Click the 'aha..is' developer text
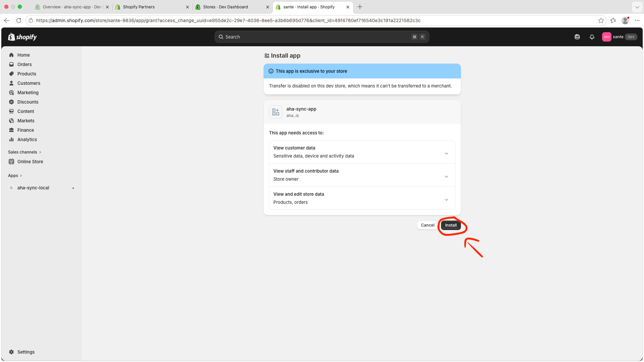This screenshot has height=362, width=644. point(292,116)
